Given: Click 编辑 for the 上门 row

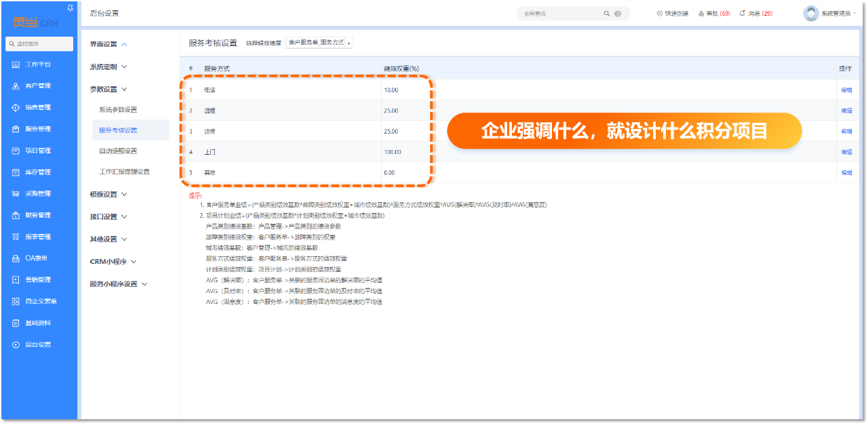Looking at the screenshot, I should (x=846, y=152).
